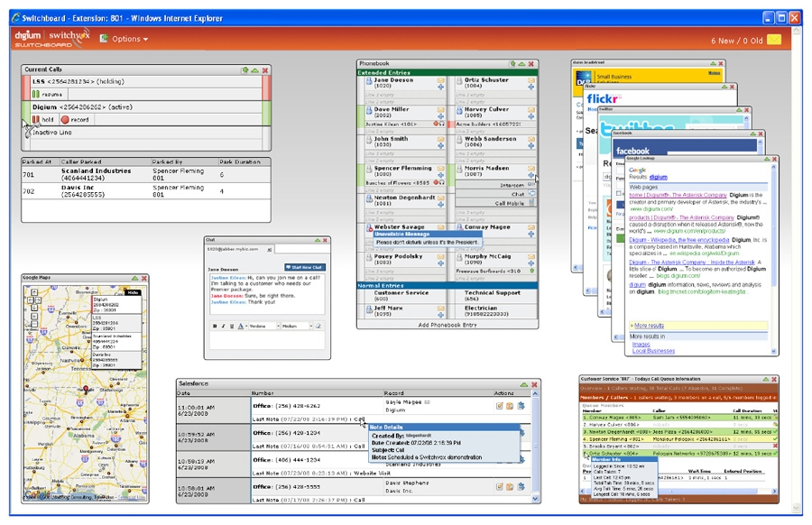
Task: Toggle bold in the chat editor
Action: pyautogui.click(x=215, y=327)
